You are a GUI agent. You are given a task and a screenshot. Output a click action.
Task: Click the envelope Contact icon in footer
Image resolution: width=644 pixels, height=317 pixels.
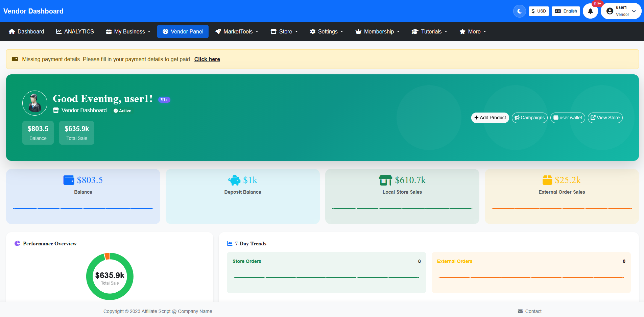point(520,311)
